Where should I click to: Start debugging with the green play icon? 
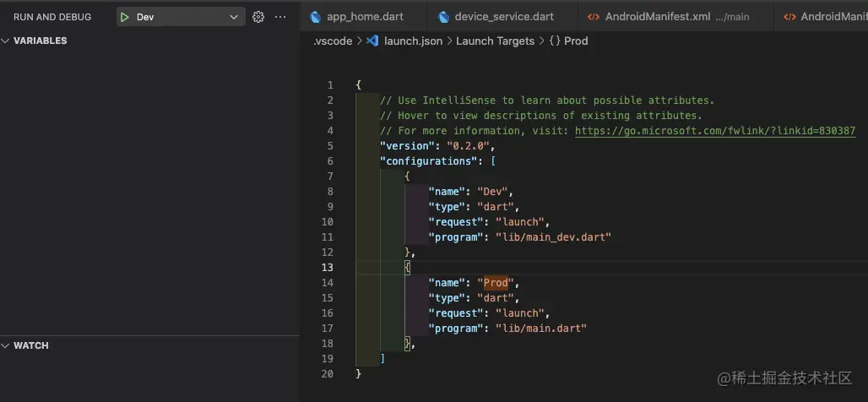[x=125, y=17]
